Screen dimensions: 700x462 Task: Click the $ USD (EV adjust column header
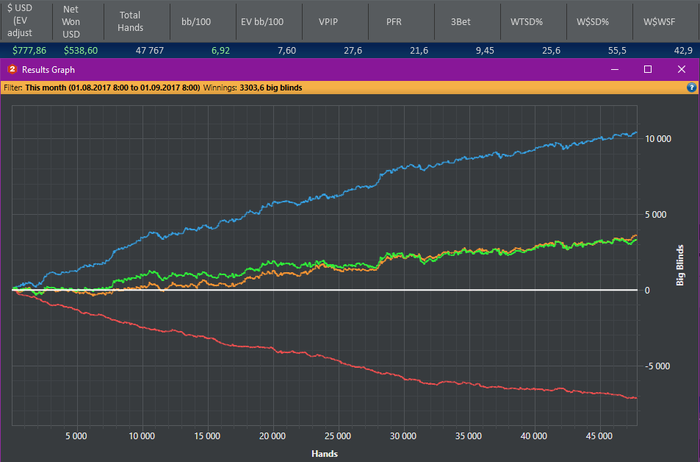pos(26,21)
